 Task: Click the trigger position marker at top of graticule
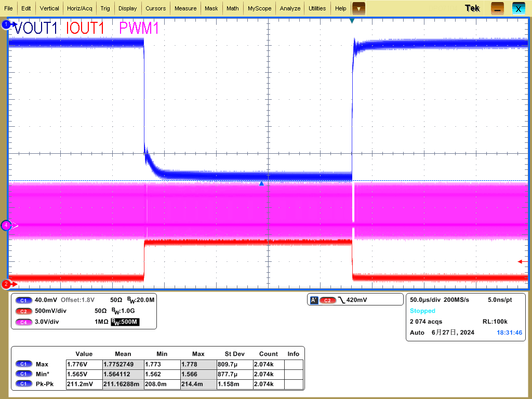tap(352, 21)
